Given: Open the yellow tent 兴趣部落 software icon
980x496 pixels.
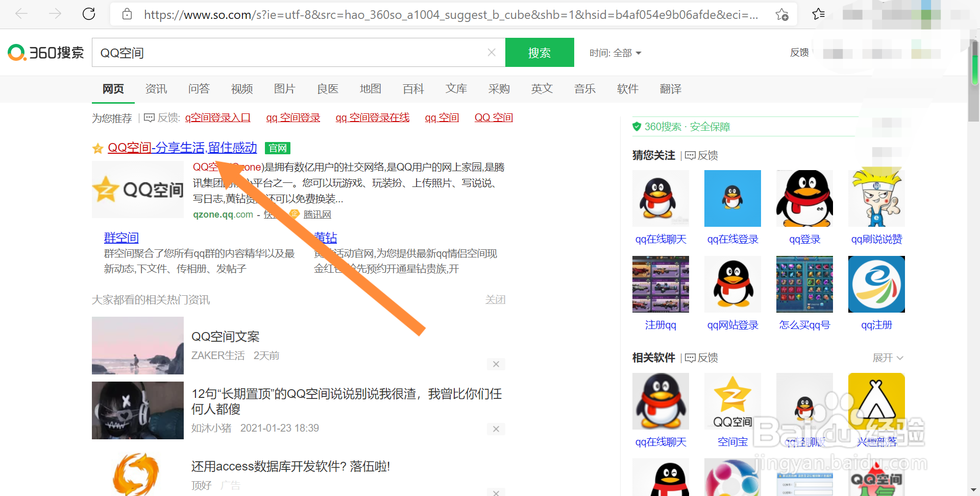Looking at the screenshot, I should [876, 401].
